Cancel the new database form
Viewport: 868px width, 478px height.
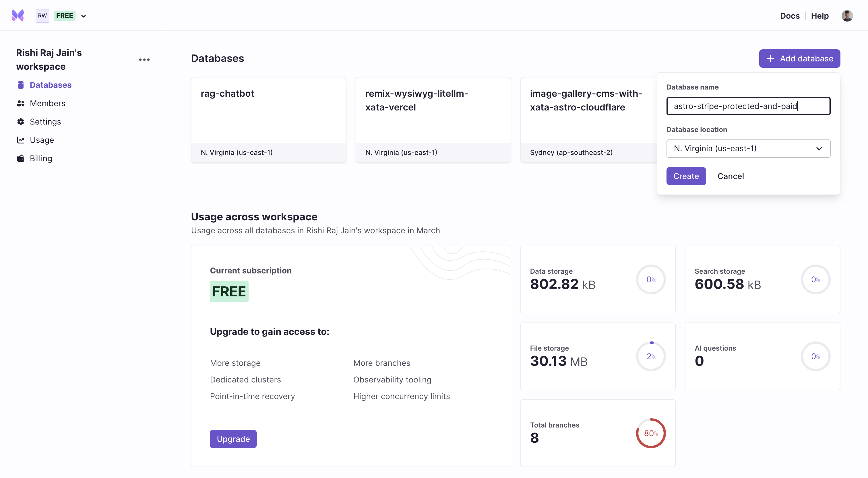[731, 176]
